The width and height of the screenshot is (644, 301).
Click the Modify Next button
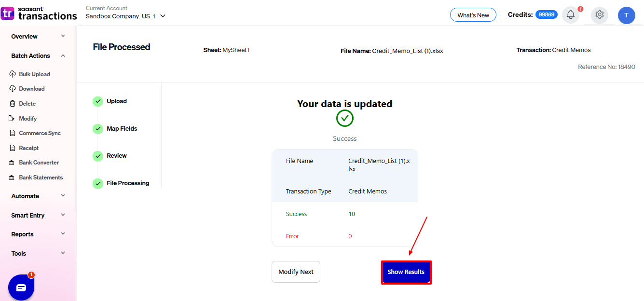296,272
